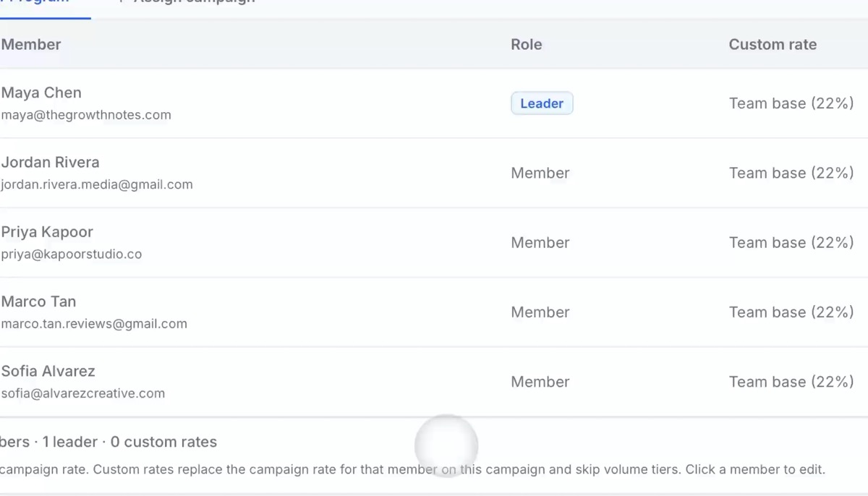868x496 pixels.
Task: Select Priya Kapoor's custom rate cell
Action: pyautogui.click(x=791, y=242)
